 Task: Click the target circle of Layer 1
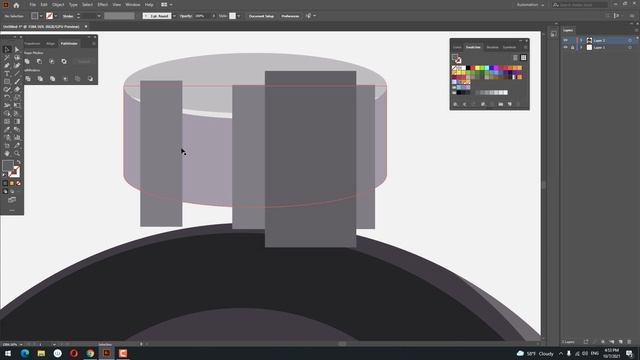click(630, 47)
